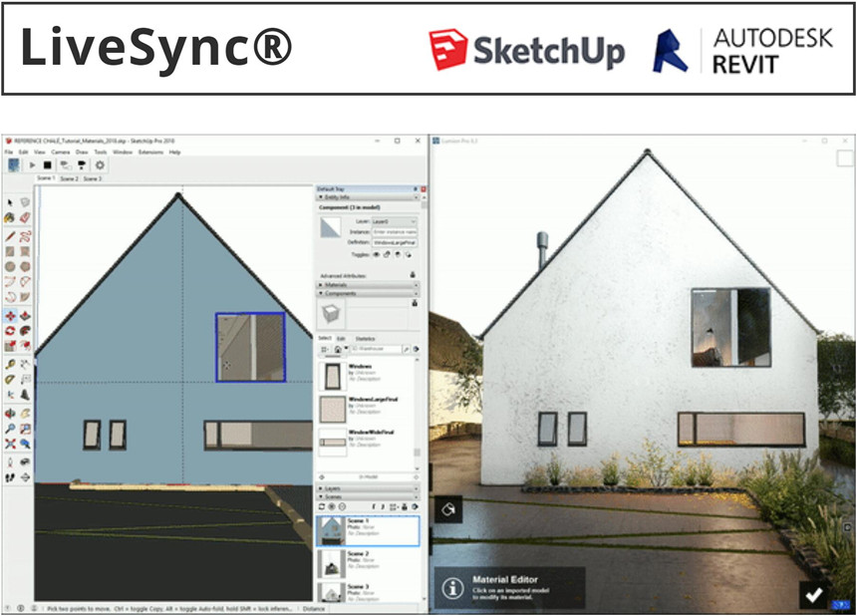Viewport: 857px width, 616px height.
Task: Choose the Eraser tool
Action: 25,217
